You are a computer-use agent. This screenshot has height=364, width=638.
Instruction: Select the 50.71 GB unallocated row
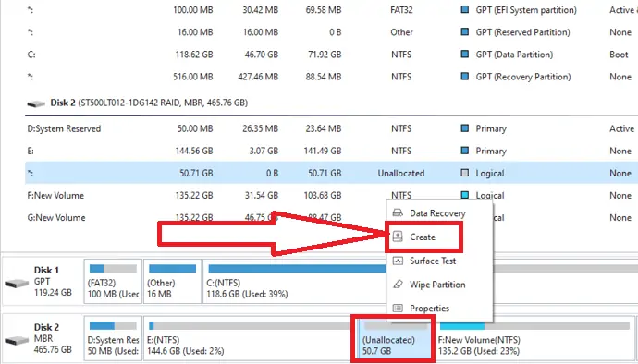[x=331, y=173]
